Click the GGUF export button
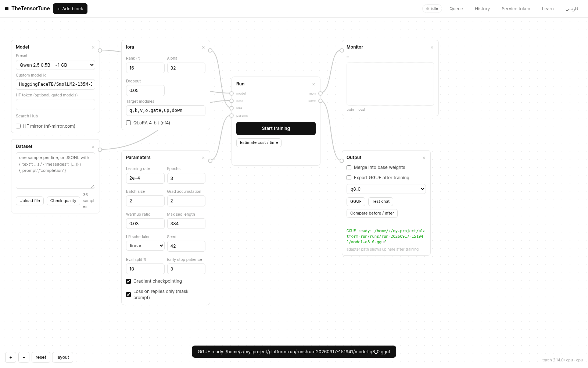Screen dimensions: 588x368 pyautogui.click(x=356, y=202)
